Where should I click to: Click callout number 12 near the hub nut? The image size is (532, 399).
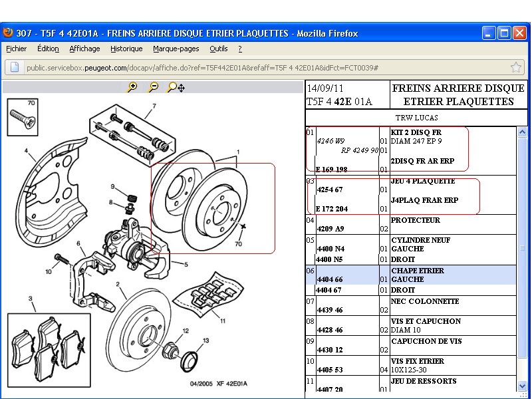tap(186, 331)
